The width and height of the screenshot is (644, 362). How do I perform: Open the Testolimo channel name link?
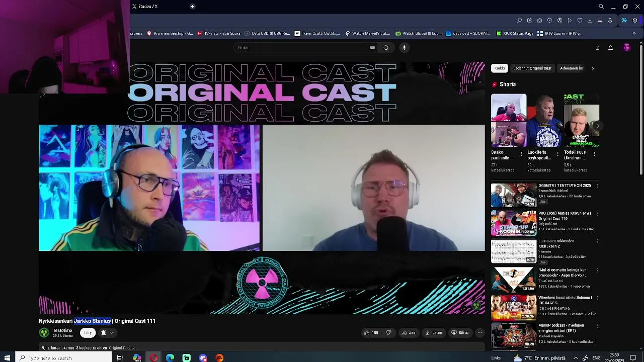click(62, 330)
